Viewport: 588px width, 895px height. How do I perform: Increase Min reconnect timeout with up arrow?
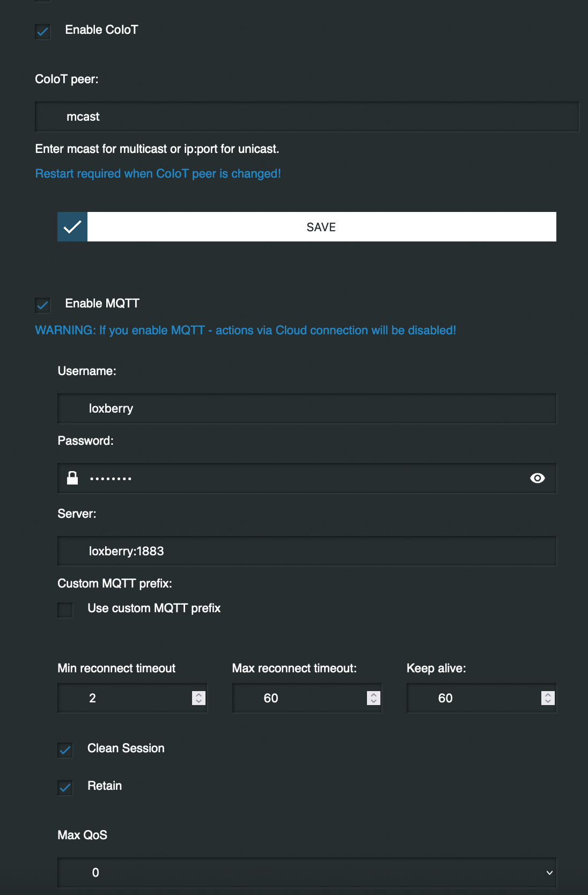[199, 694]
